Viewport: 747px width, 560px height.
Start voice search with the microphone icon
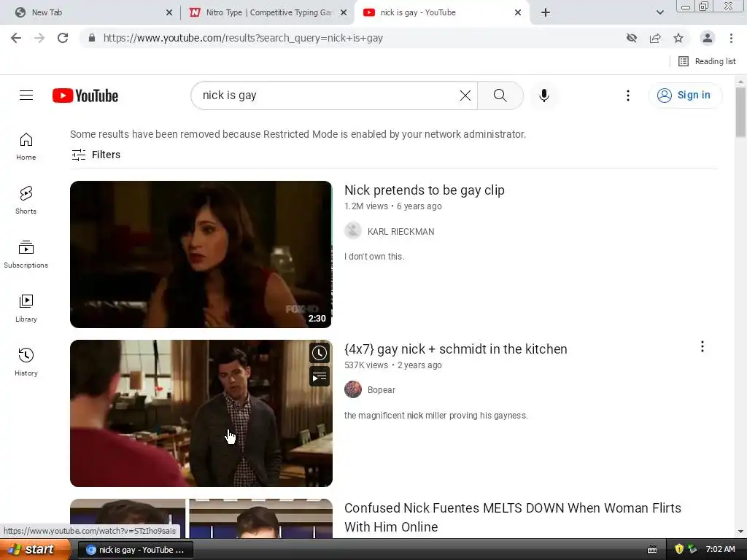[543, 96]
